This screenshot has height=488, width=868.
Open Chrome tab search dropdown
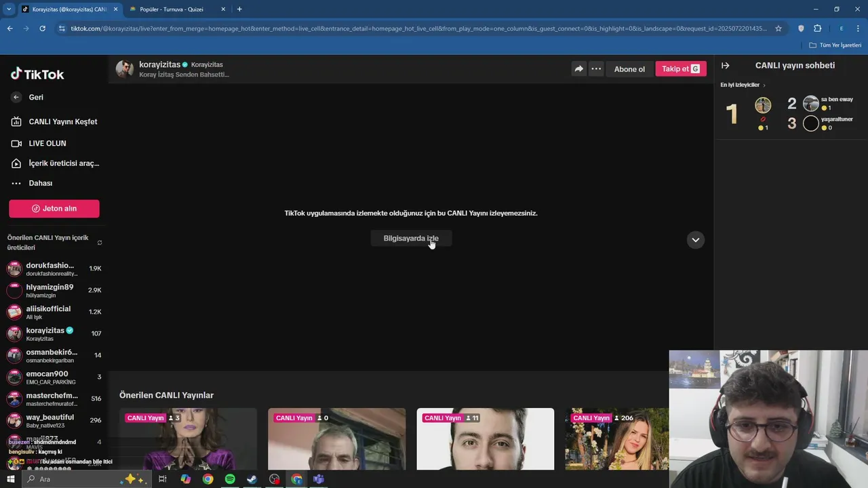pyautogui.click(x=8, y=9)
